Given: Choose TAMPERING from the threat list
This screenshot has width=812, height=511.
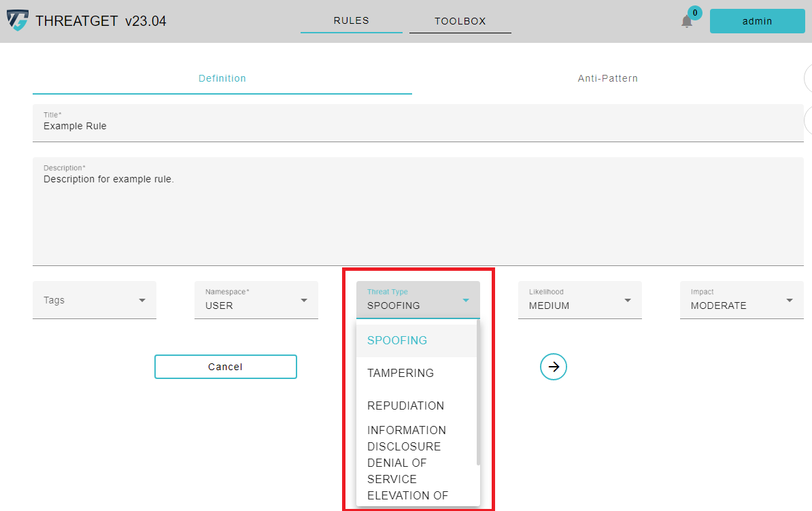Looking at the screenshot, I should point(401,373).
